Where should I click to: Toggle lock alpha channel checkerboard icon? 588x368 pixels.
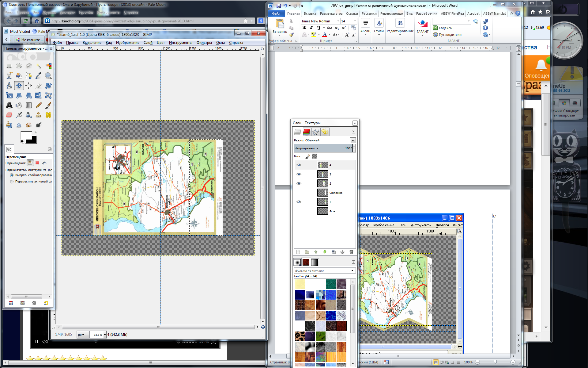pyautogui.click(x=315, y=156)
